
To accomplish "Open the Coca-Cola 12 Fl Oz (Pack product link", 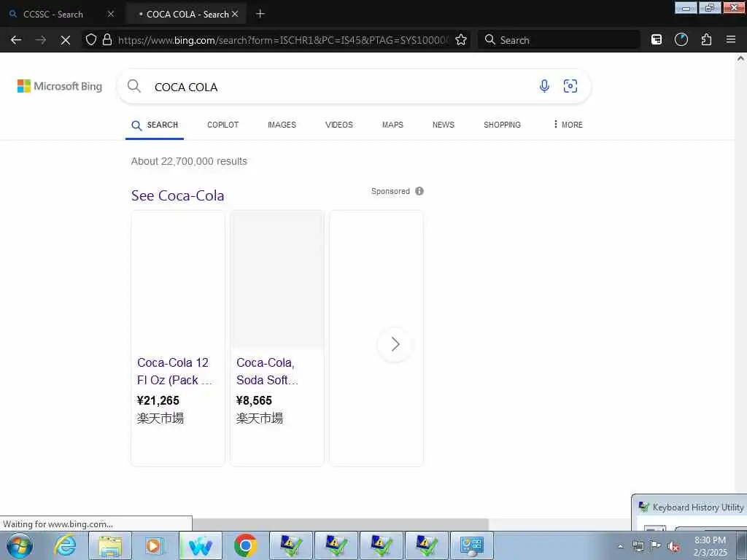I will tap(174, 371).
